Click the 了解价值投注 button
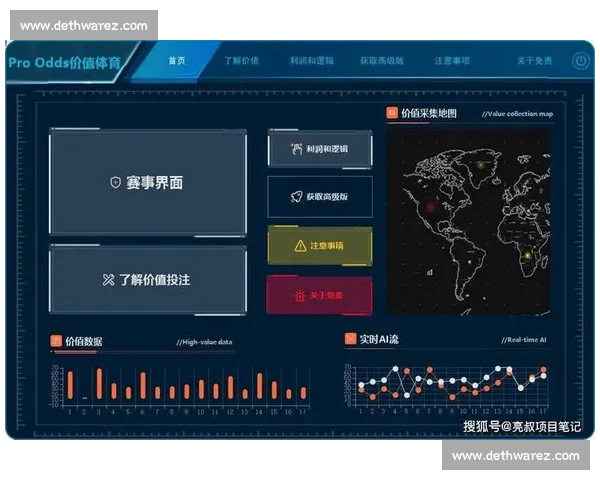The width and height of the screenshot is (600, 480). [x=148, y=280]
